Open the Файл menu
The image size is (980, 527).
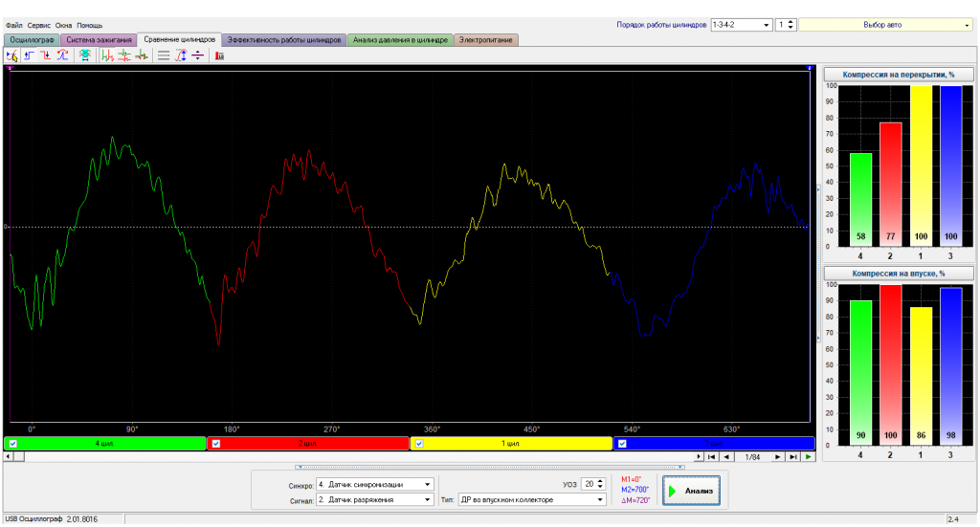[13, 26]
